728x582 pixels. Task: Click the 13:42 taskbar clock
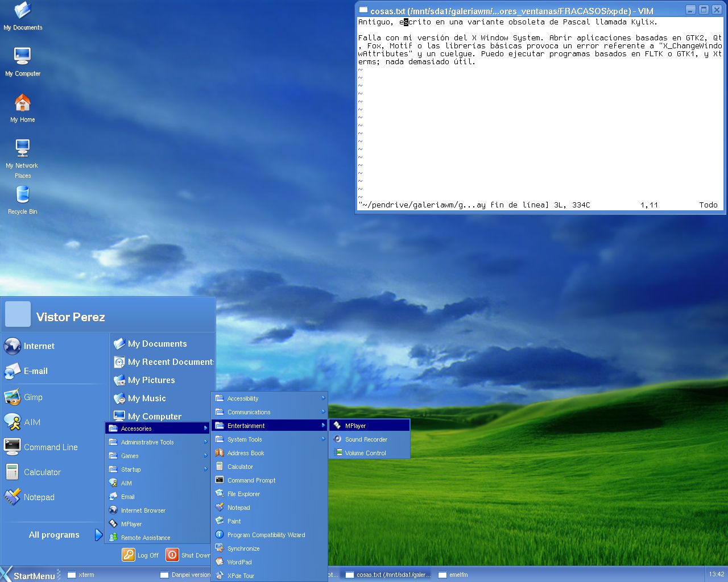coord(717,574)
